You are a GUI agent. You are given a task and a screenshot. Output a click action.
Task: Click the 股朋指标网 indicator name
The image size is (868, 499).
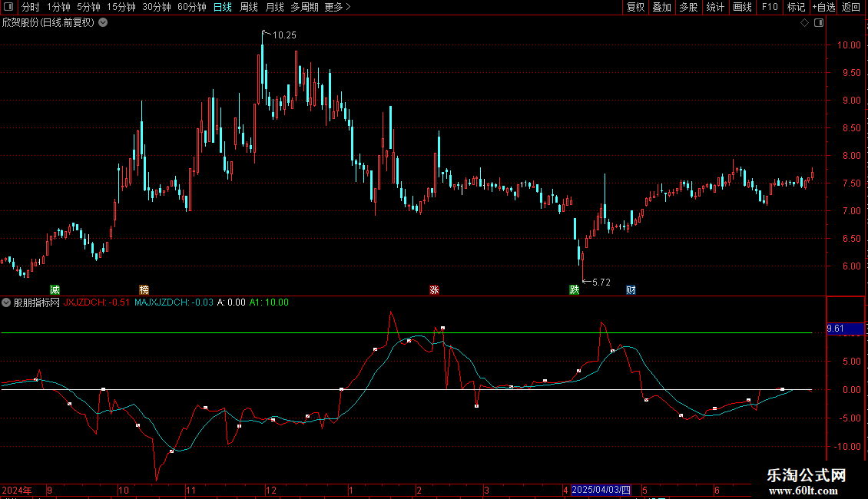(x=37, y=302)
